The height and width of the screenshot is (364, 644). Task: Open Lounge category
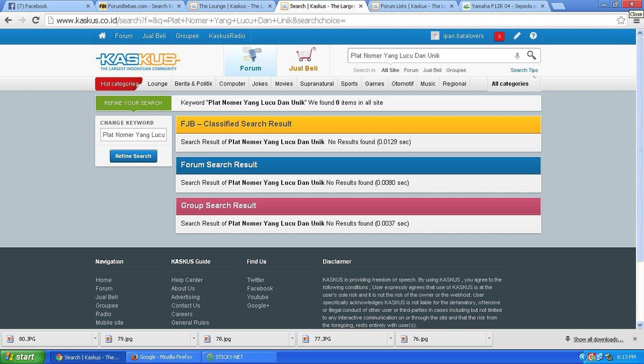tap(157, 84)
